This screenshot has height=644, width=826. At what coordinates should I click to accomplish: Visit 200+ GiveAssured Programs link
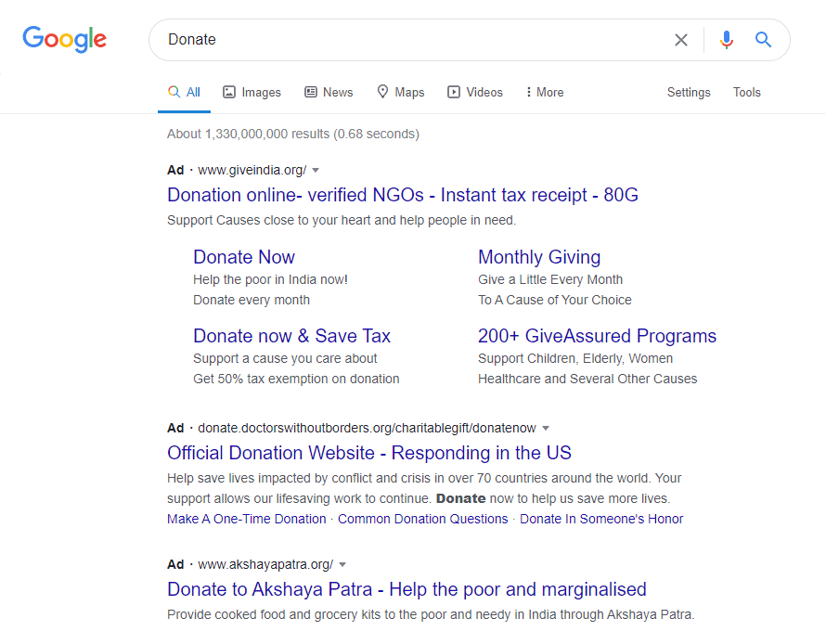[597, 336]
